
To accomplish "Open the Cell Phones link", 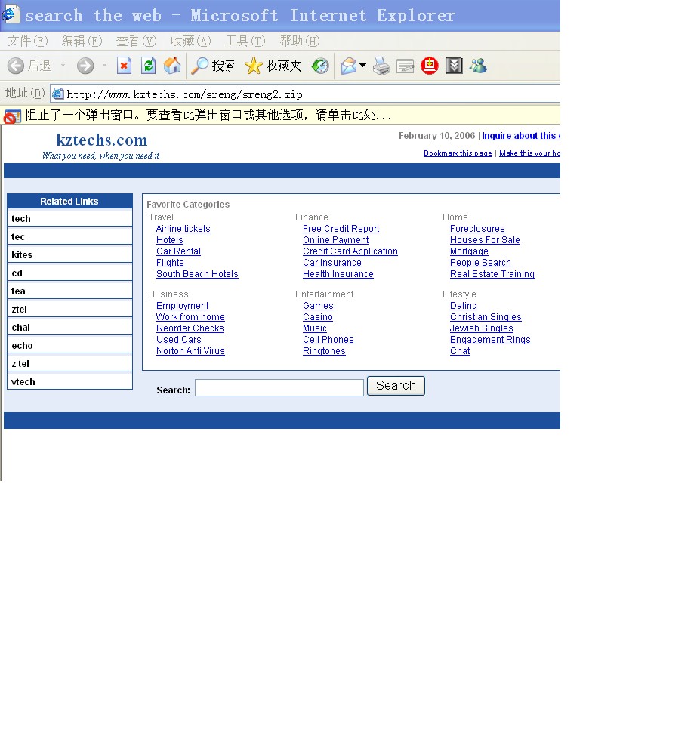I will coord(328,340).
